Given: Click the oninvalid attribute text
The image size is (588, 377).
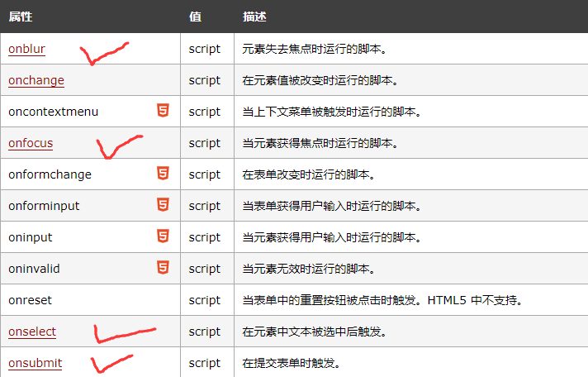Looking at the screenshot, I should pyautogui.click(x=34, y=269).
